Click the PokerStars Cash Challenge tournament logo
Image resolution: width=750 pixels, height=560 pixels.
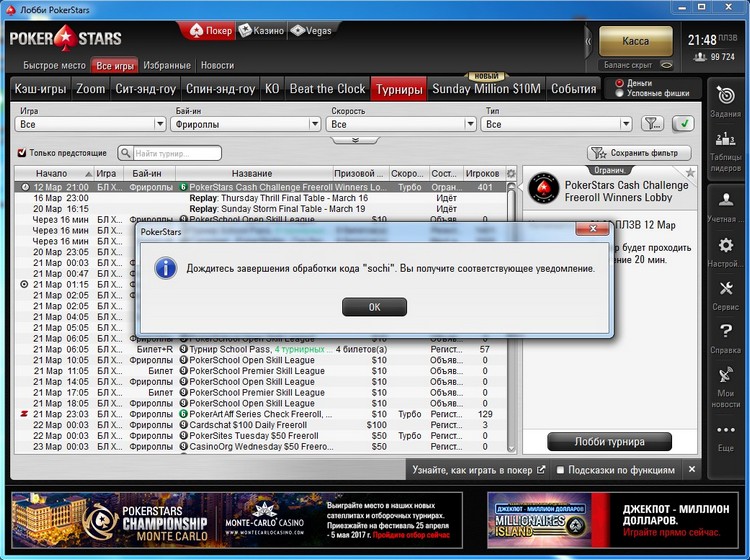pos(543,189)
